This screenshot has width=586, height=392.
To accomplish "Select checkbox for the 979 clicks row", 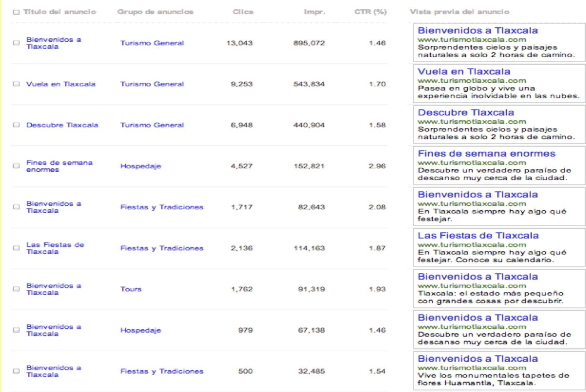I will [x=16, y=330].
